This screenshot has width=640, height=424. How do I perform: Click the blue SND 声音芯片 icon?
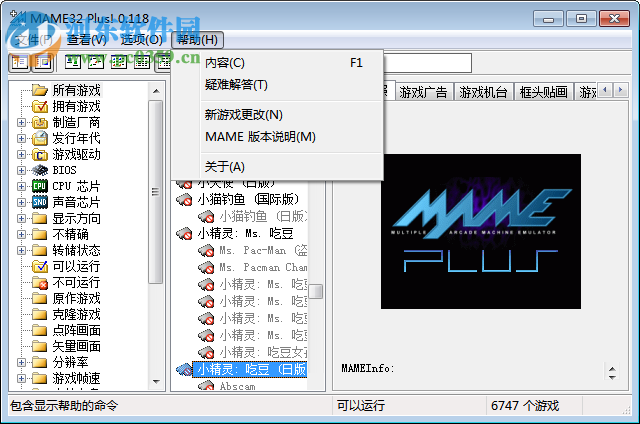pyautogui.click(x=40, y=202)
